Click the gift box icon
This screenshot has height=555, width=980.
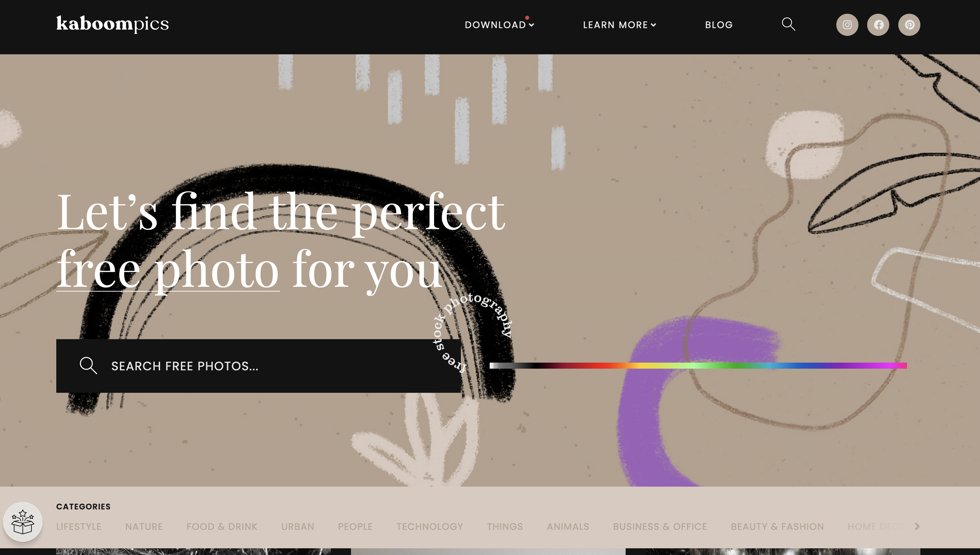23,521
